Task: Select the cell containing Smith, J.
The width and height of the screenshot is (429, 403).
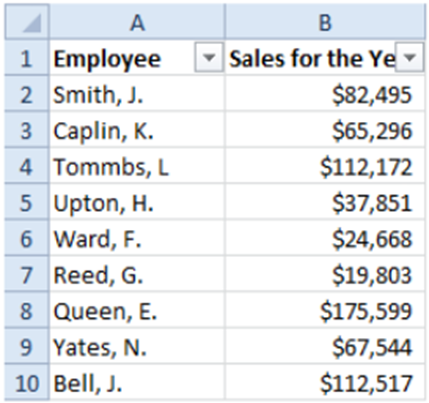Action: point(137,94)
